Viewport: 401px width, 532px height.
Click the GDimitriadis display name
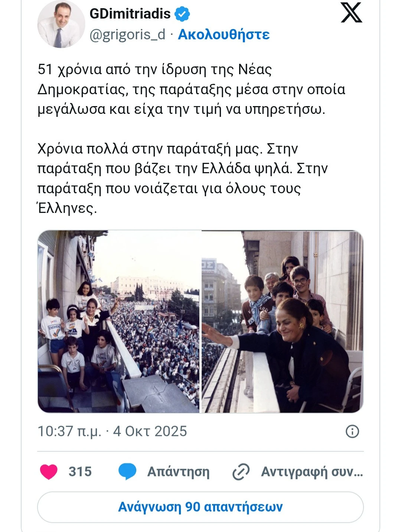coord(130,14)
